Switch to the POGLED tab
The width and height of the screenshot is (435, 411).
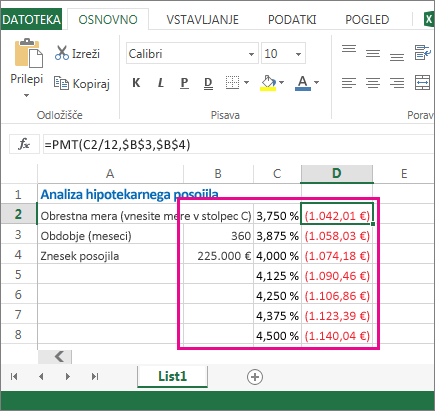pyautogui.click(x=367, y=20)
